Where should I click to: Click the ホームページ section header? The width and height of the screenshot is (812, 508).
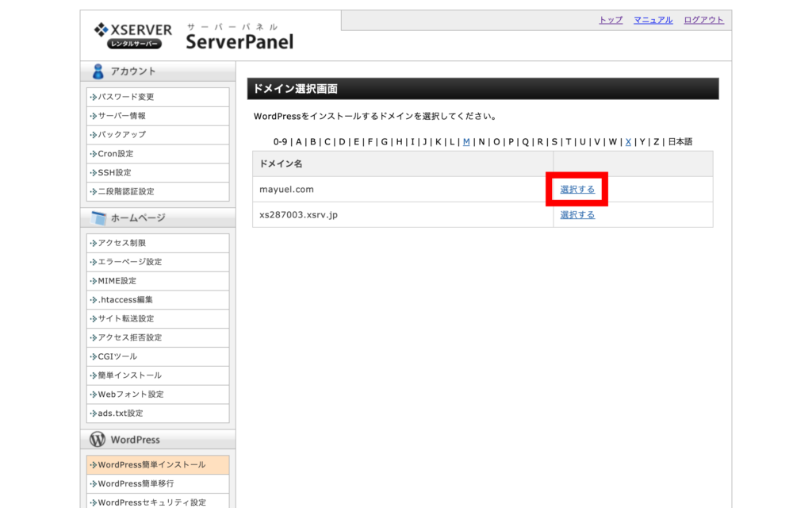(158, 217)
